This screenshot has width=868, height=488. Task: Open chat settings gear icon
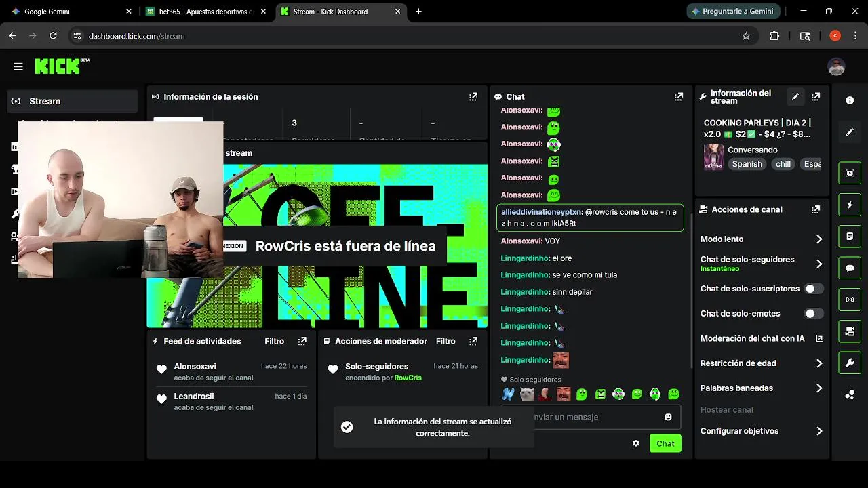(636, 443)
